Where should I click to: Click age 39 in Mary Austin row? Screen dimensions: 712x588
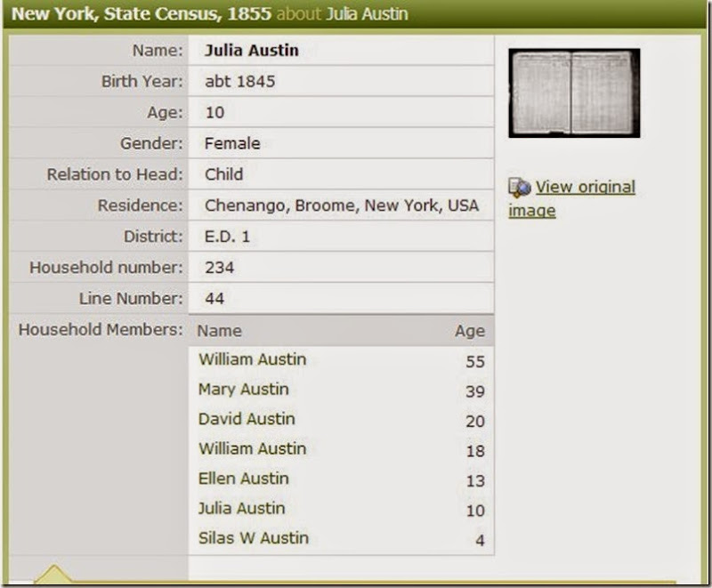[x=475, y=391]
